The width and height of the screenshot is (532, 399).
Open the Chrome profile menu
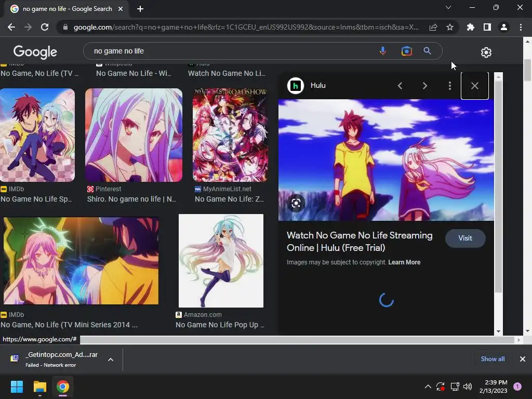point(504,27)
